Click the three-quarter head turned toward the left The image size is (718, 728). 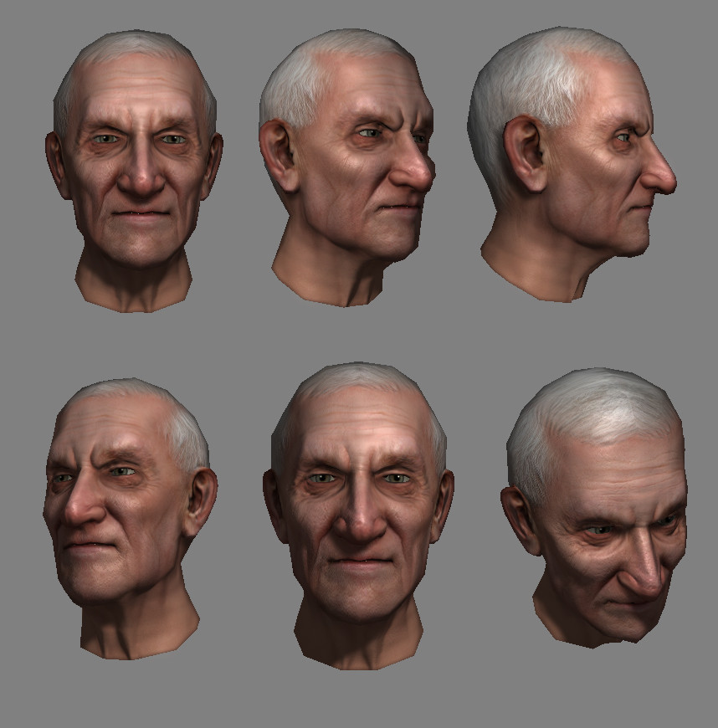(x=130, y=519)
